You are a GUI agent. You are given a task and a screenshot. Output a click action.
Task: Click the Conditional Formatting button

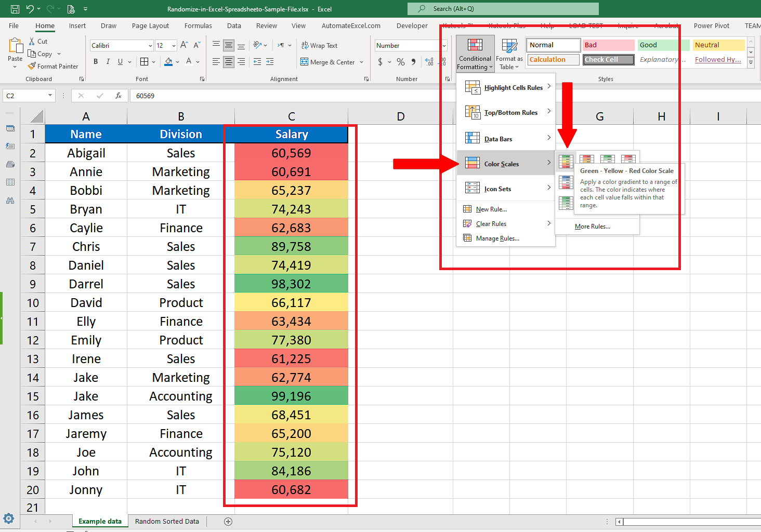coord(475,54)
